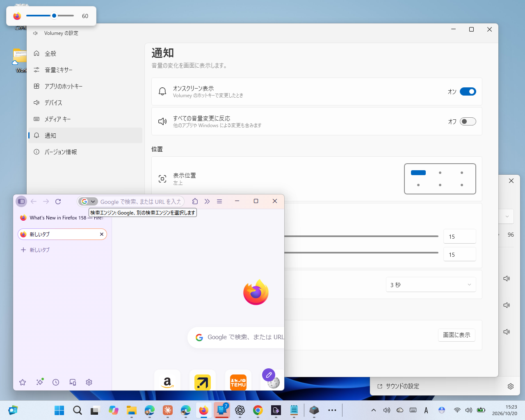Click the purple pencil customize icon
The image size is (525, 420).
[x=269, y=375]
